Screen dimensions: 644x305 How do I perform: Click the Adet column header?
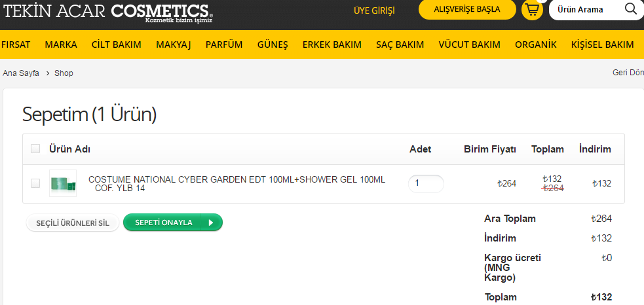[421, 149]
